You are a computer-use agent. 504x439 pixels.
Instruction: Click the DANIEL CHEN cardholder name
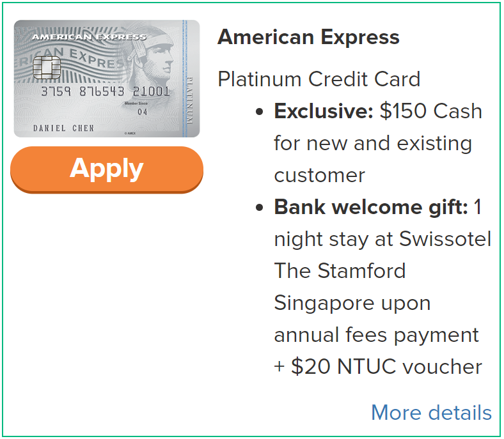(64, 128)
